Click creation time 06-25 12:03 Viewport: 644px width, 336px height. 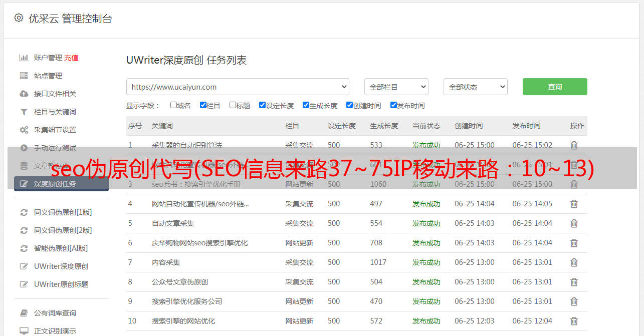pos(475,321)
